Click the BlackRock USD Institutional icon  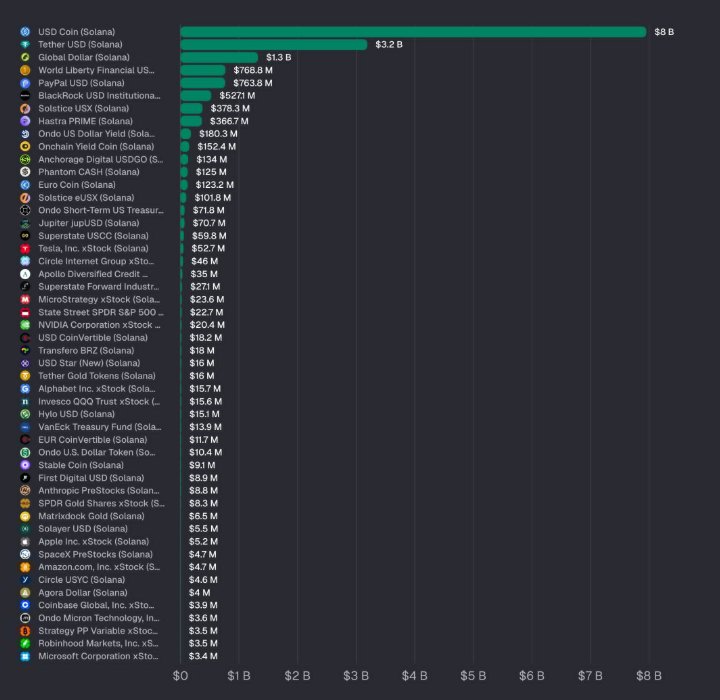coord(25,96)
